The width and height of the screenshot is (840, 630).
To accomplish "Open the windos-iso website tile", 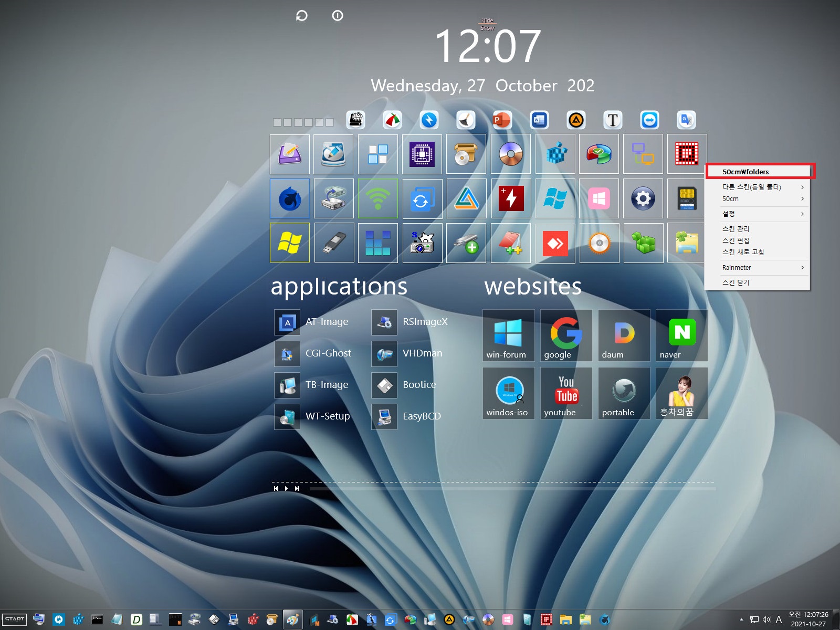I will pyautogui.click(x=509, y=393).
